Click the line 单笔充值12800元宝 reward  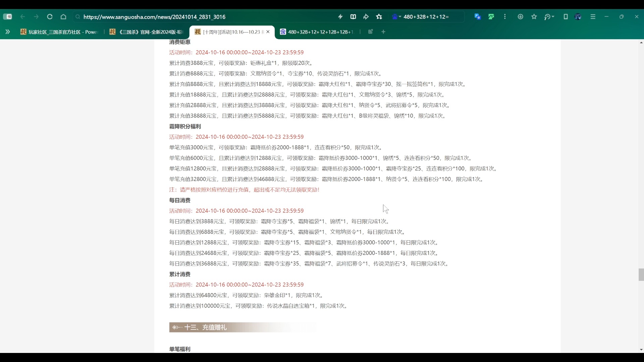click(334, 169)
